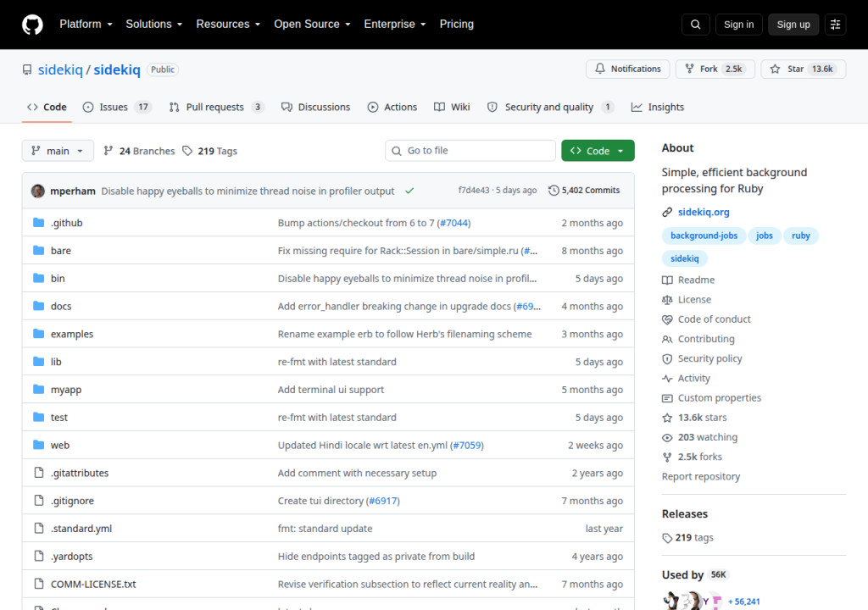
Task: Click the Sign up button
Action: pyautogui.click(x=793, y=25)
